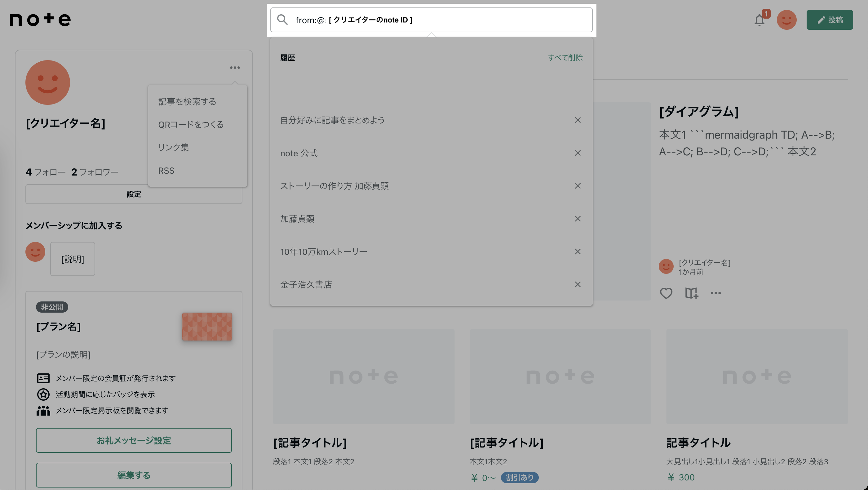
Task: Click membership avatar icon
Action: [x=35, y=252]
